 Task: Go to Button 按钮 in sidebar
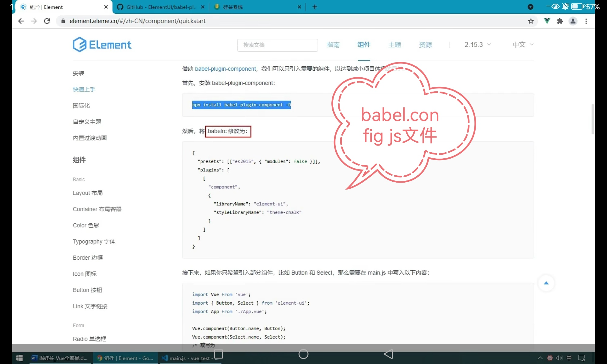87,290
